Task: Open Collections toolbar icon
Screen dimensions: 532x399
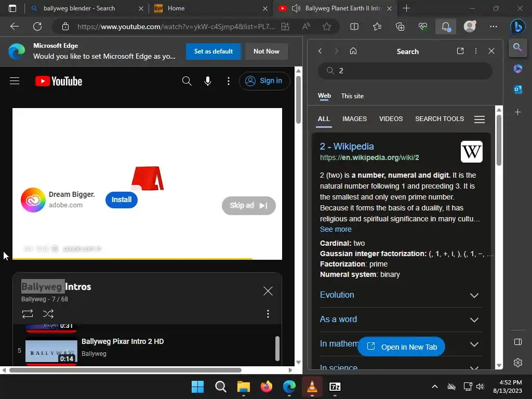Action: [400, 26]
